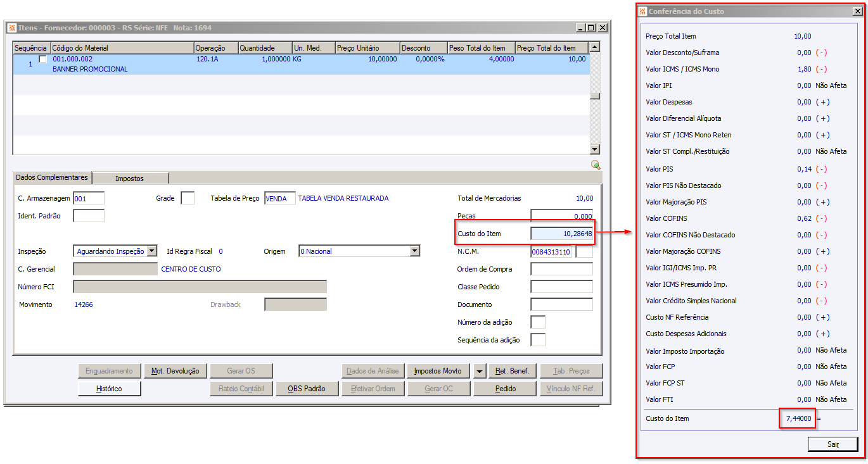Click the operation code 120.1A cell
The image size is (868, 464).
pyautogui.click(x=207, y=59)
